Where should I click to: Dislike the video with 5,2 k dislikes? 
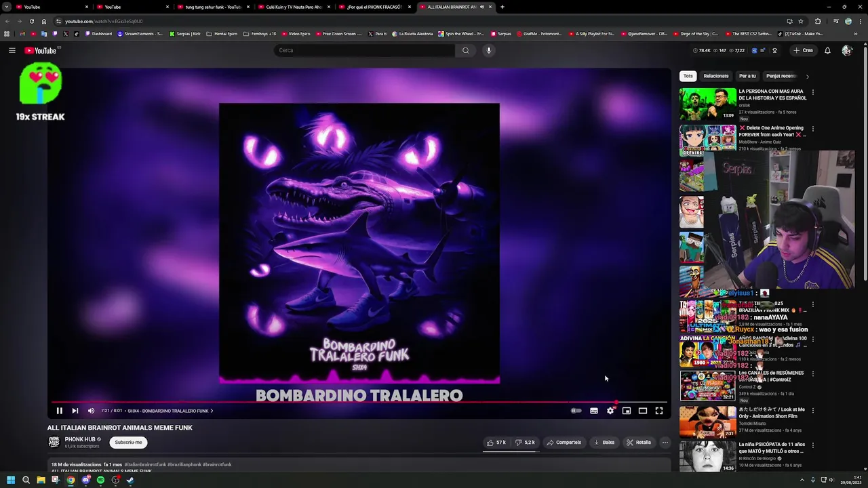(525, 443)
